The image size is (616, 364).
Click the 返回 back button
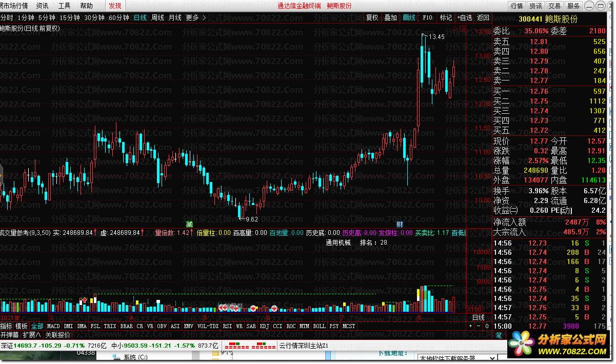coord(483,17)
